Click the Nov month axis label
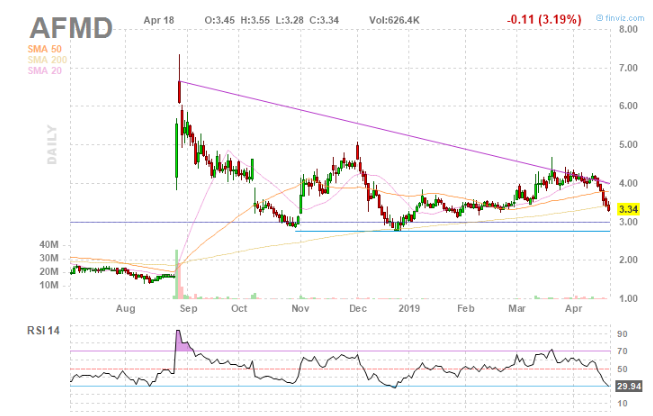 (x=300, y=309)
